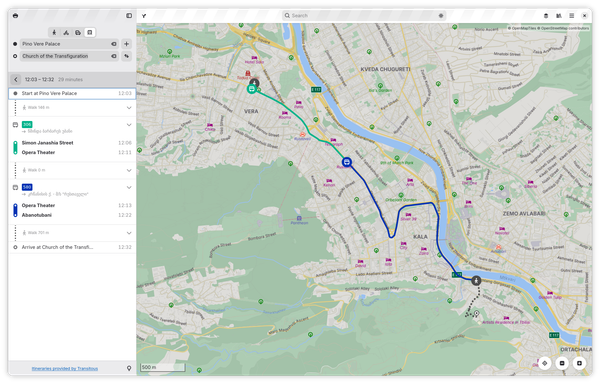
Task: Click the Orbeliani Garden label on map
Action: coord(401,200)
